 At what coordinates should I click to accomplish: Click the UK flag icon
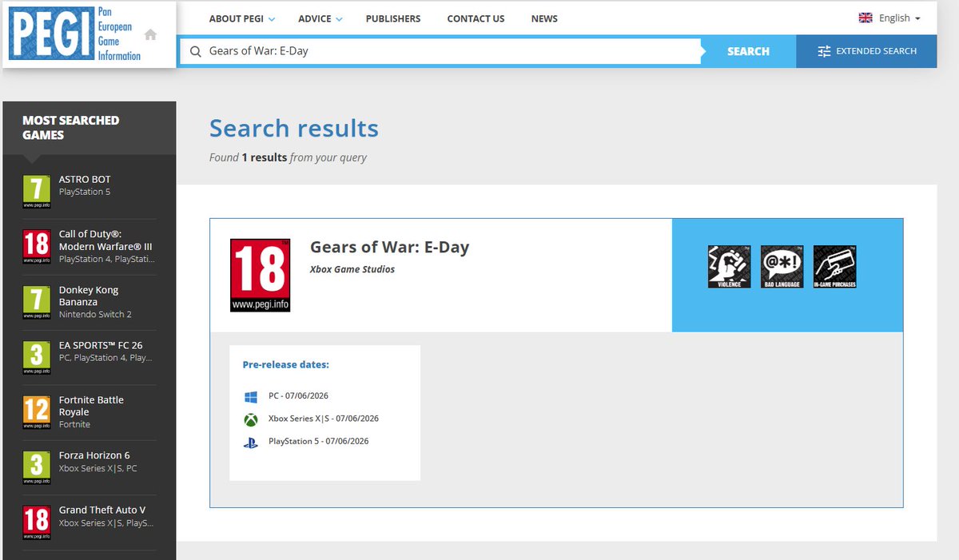(865, 18)
